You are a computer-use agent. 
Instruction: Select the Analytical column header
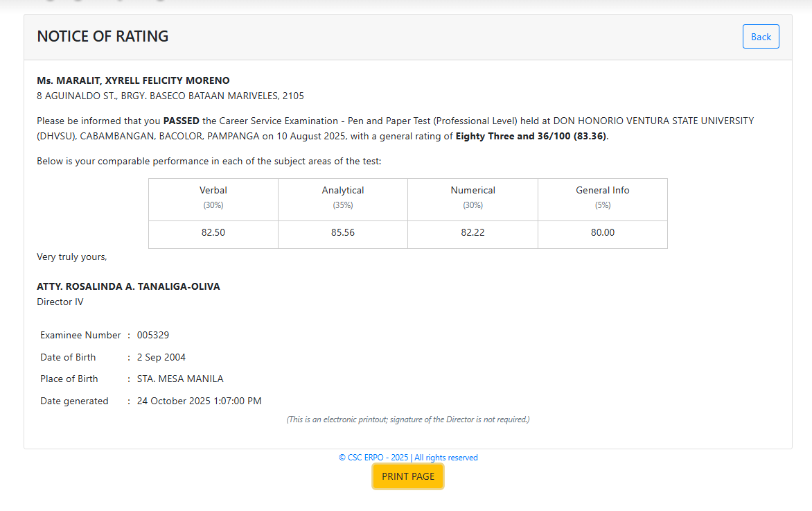pyautogui.click(x=343, y=190)
